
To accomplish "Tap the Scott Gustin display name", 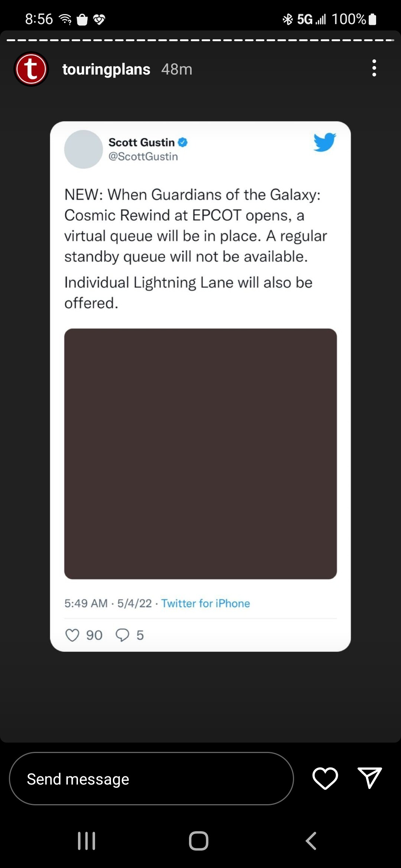I will click(141, 142).
